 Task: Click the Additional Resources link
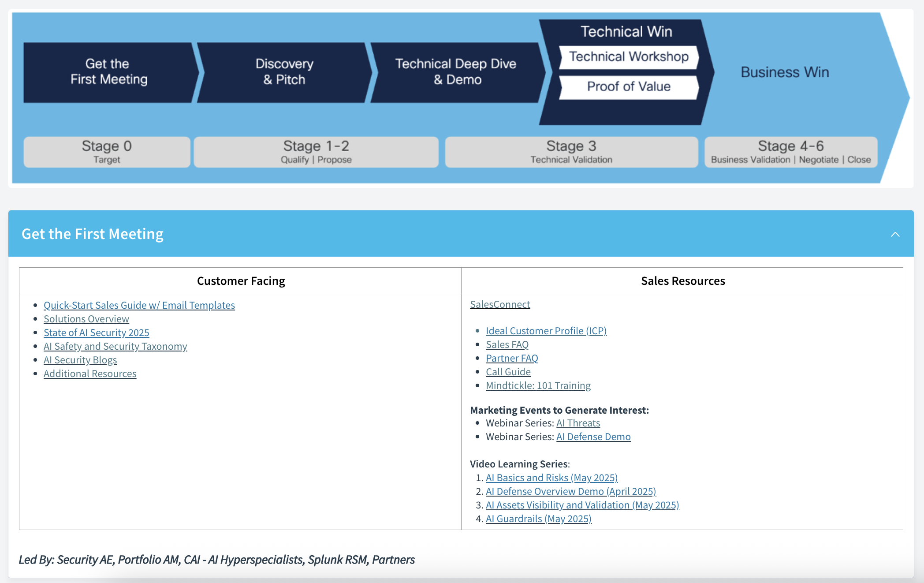point(90,374)
